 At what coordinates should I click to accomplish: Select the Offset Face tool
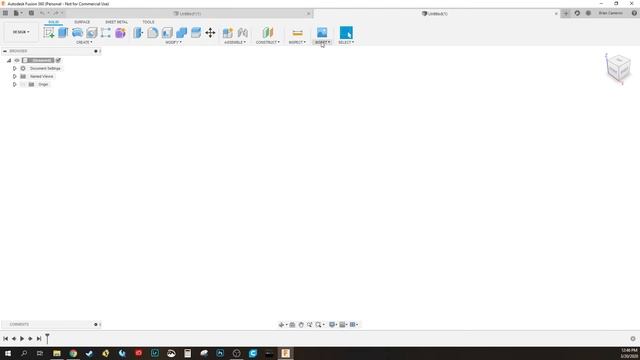[x=196, y=33]
